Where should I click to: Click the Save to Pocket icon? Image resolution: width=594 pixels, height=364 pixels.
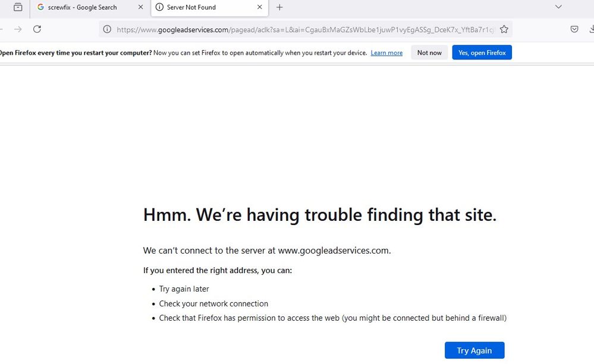coord(574,29)
